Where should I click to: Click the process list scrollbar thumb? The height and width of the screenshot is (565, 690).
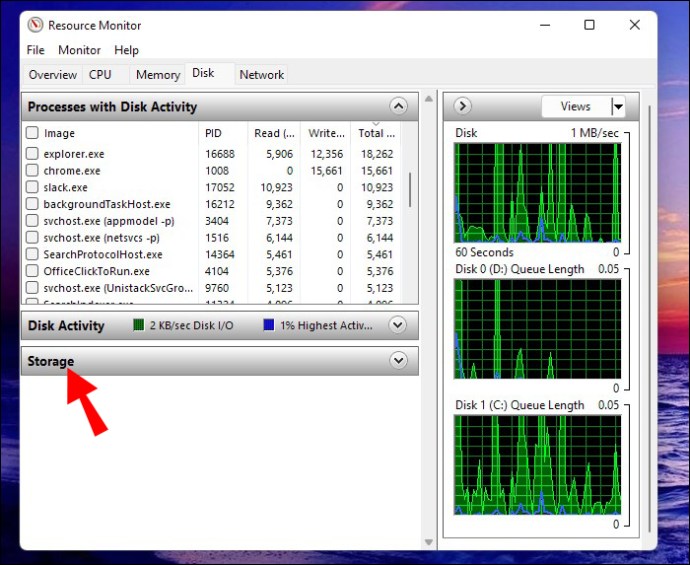pos(410,190)
